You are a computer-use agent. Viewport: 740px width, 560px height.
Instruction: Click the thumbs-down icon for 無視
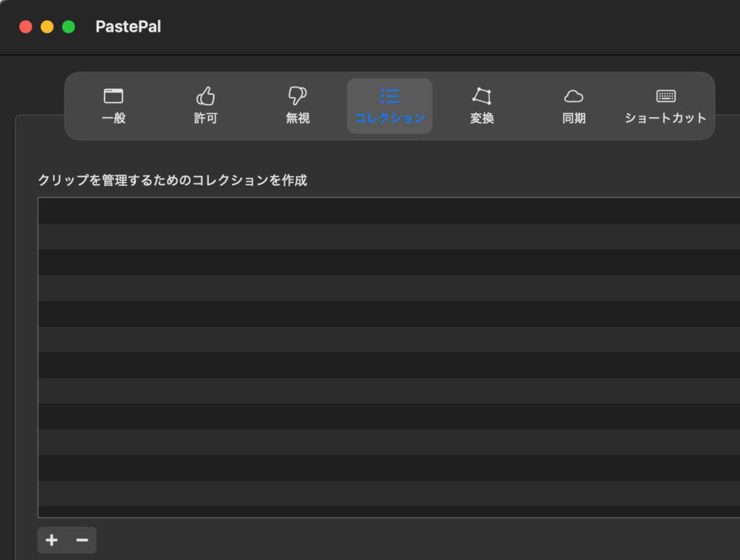(298, 95)
